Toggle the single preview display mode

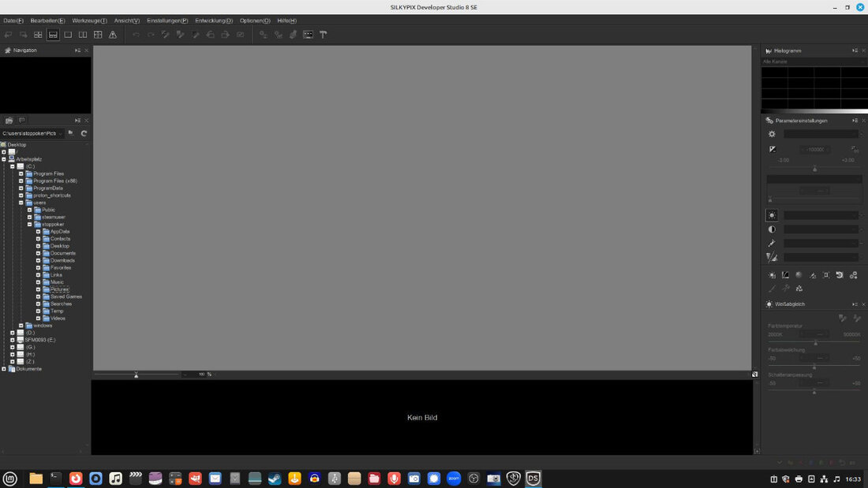click(x=68, y=35)
